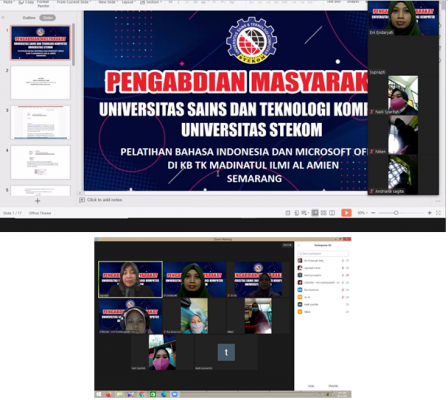Screen dimensions: 448x400
Task: Select Naili Syarifah video tile in floating panel
Action: 403,95
